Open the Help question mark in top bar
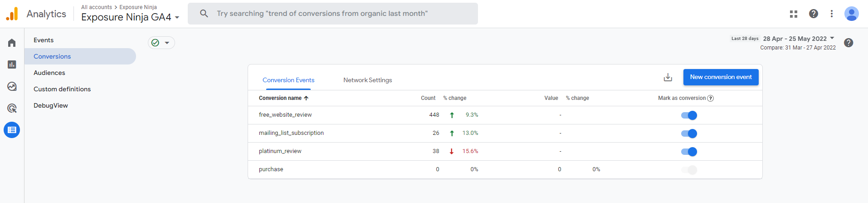 [x=814, y=14]
